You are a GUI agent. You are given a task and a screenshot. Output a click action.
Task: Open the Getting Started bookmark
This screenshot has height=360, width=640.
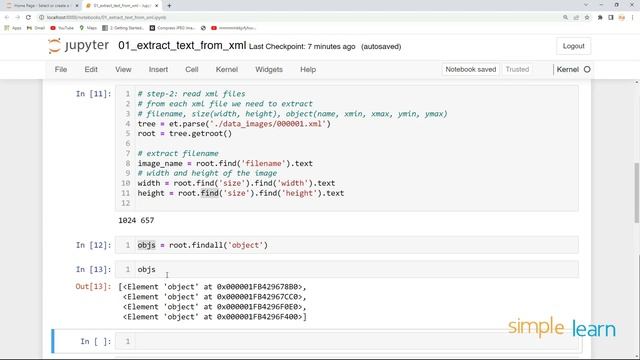[123, 28]
